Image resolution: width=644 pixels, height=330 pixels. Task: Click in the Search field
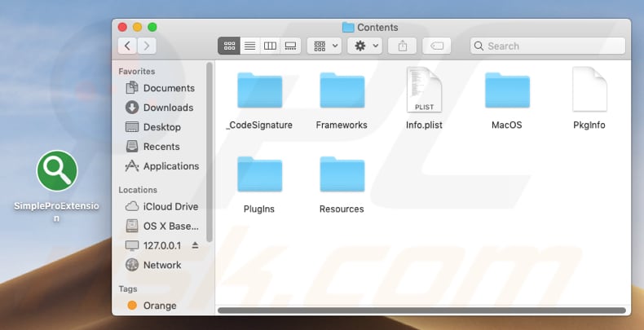(x=554, y=46)
